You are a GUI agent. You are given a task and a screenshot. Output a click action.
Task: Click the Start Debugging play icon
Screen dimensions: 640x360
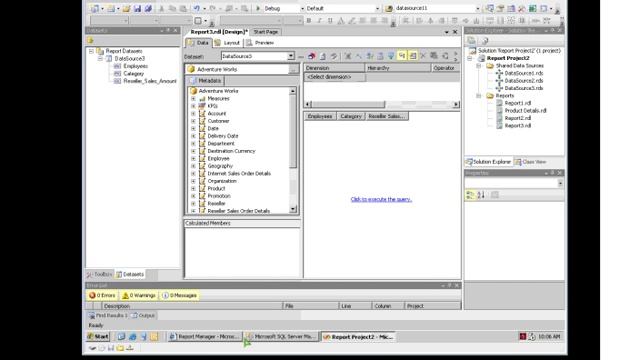pyautogui.click(x=258, y=8)
